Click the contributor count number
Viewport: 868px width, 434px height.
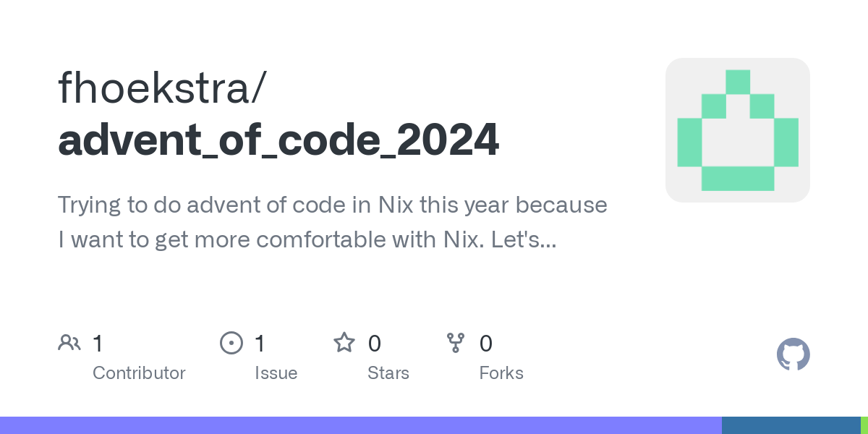pos(98,343)
